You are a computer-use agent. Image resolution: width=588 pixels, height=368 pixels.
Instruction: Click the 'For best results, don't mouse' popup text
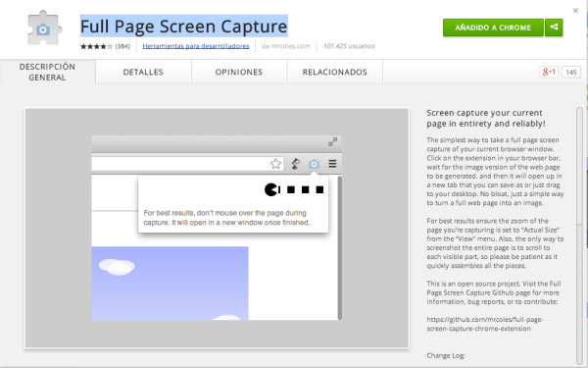pos(227,218)
